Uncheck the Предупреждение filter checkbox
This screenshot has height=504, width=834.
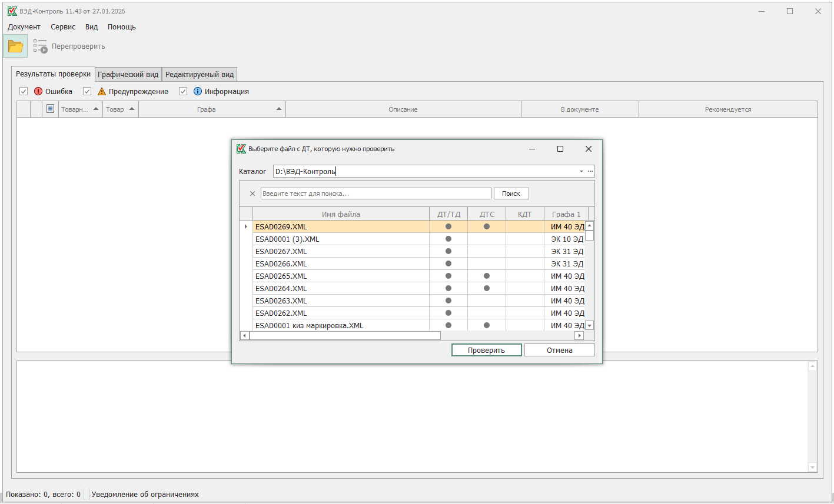[87, 91]
